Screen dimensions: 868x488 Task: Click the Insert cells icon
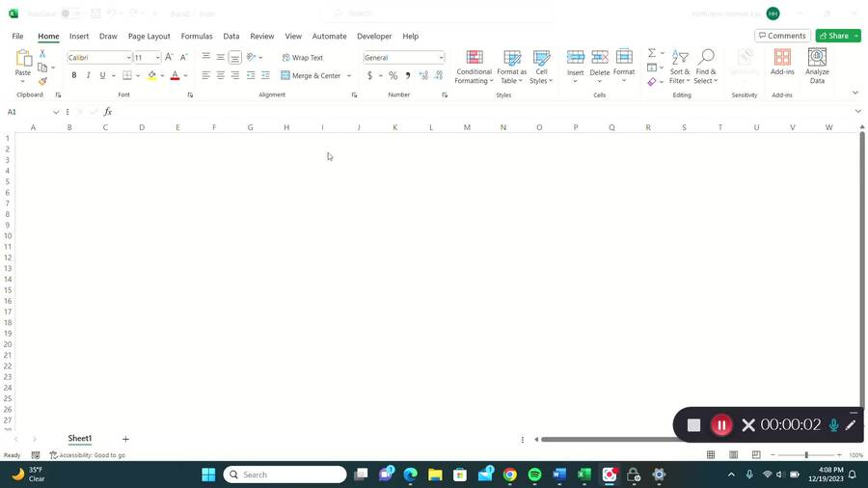(x=575, y=57)
